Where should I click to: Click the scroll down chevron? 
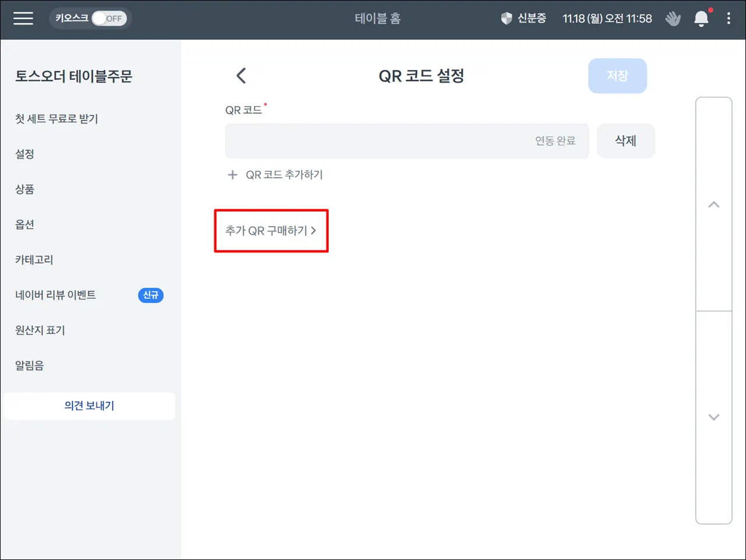click(714, 417)
